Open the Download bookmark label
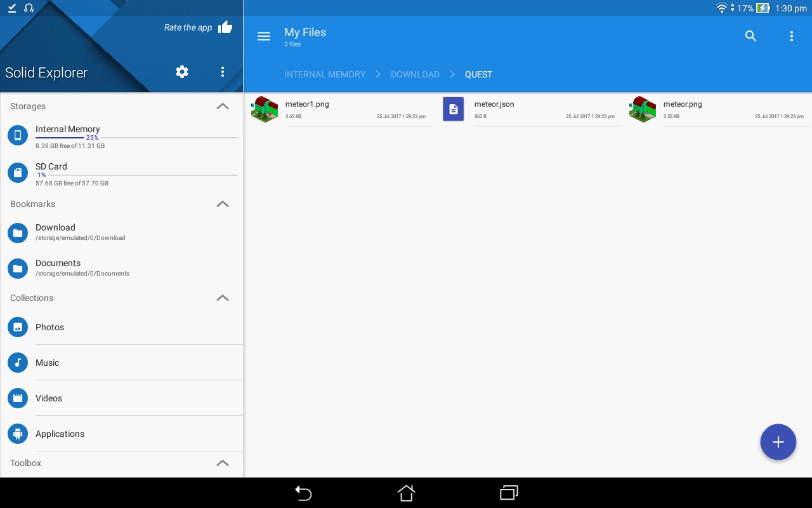This screenshot has width=812, height=508. pyautogui.click(x=55, y=227)
